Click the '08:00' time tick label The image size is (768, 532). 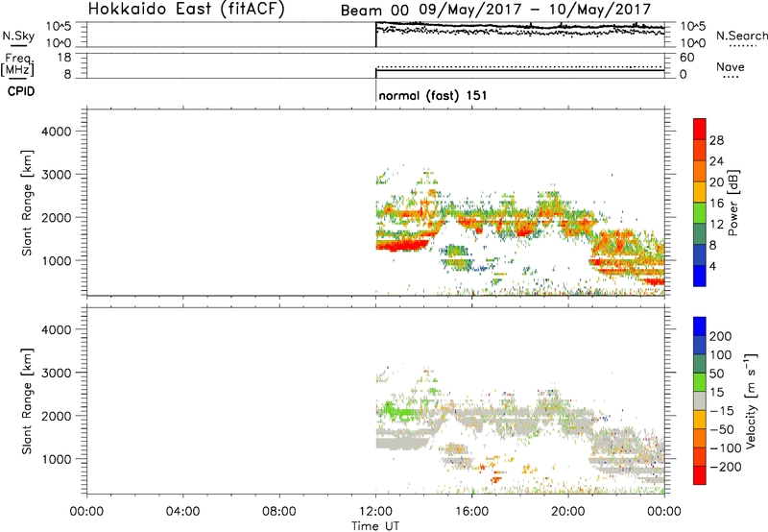279,512
